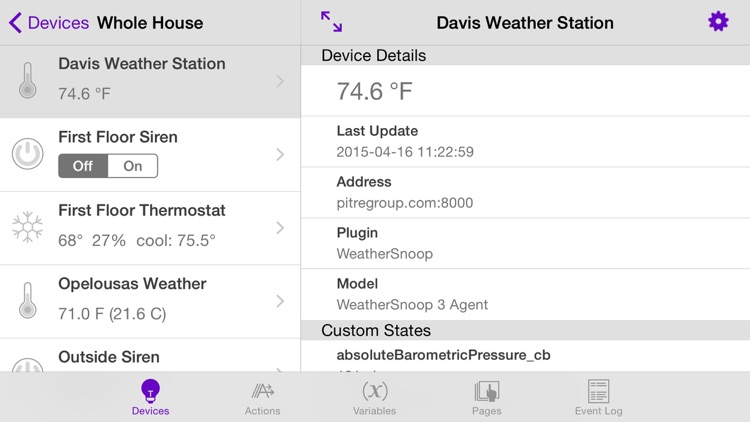Image resolution: width=750 pixels, height=422 pixels.
Task: Tap the First Floor Thermostat snowflake icon
Action: coord(27,227)
